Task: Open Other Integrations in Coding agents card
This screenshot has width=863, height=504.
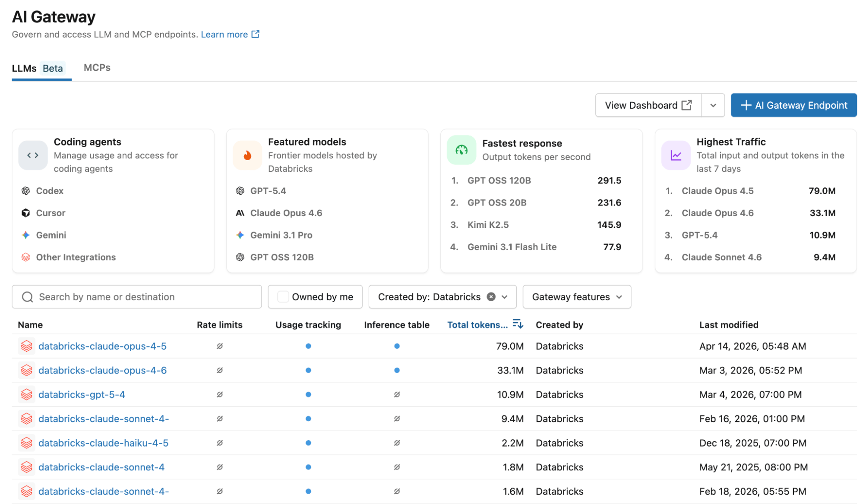Action: click(25, 257)
